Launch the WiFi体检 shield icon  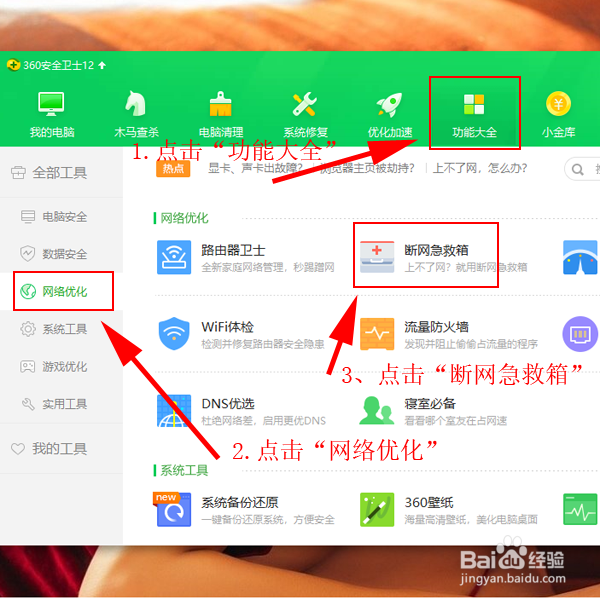(174, 333)
